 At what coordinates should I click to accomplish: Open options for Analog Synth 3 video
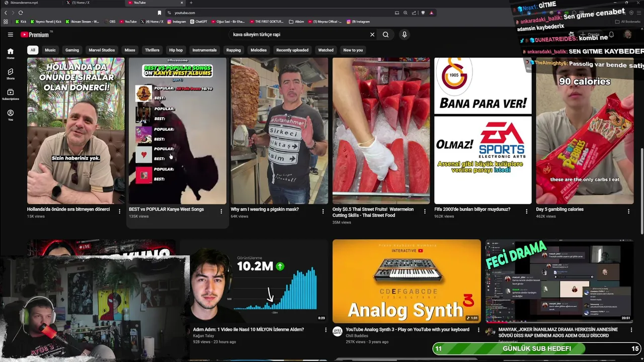[478, 330]
